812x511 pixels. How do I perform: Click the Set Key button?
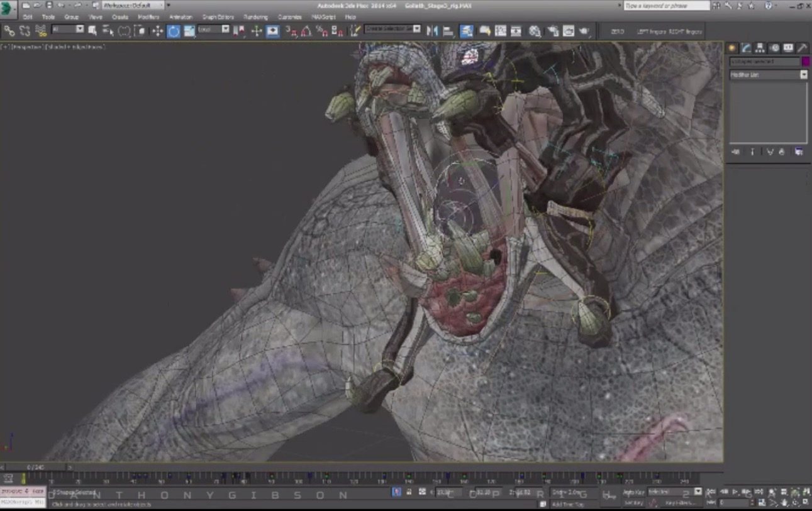click(633, 502)
